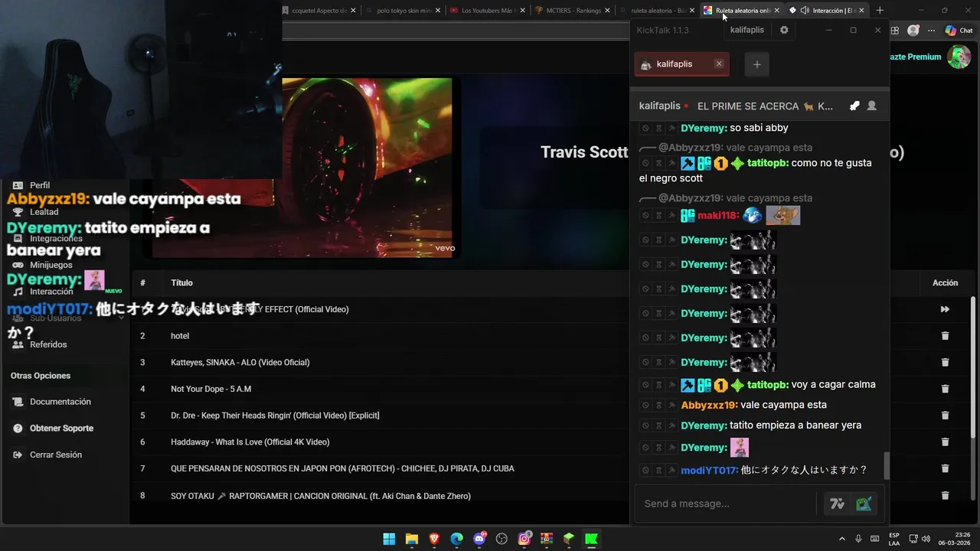Open Windows Start menu
Screen dimensions: 980x551
[389, 539]
